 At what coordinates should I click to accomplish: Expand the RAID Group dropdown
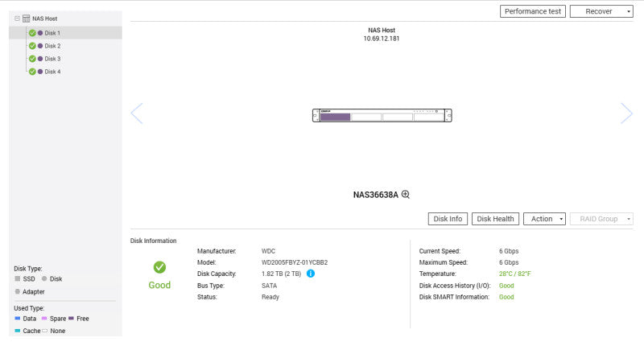(x=601, y=219)
